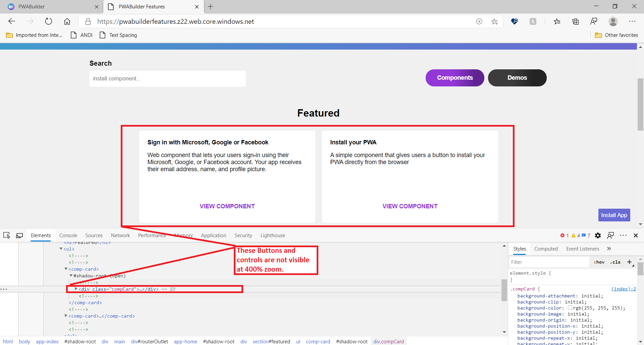Open the customize DevTools three-dot menu

coord(624,235)
